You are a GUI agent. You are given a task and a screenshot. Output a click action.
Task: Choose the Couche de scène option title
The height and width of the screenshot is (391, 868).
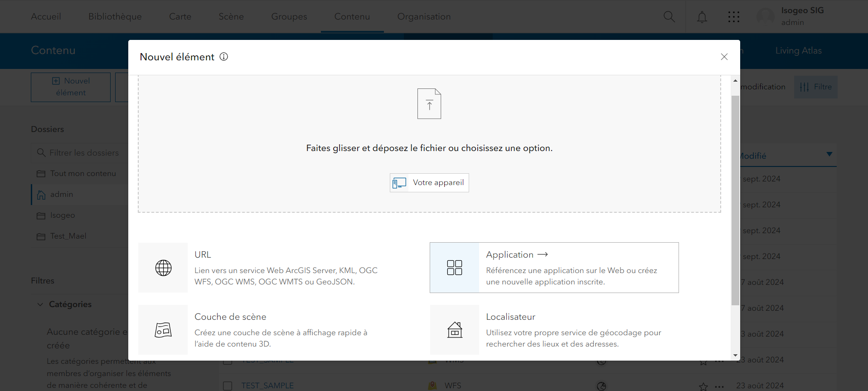[230, 317]
